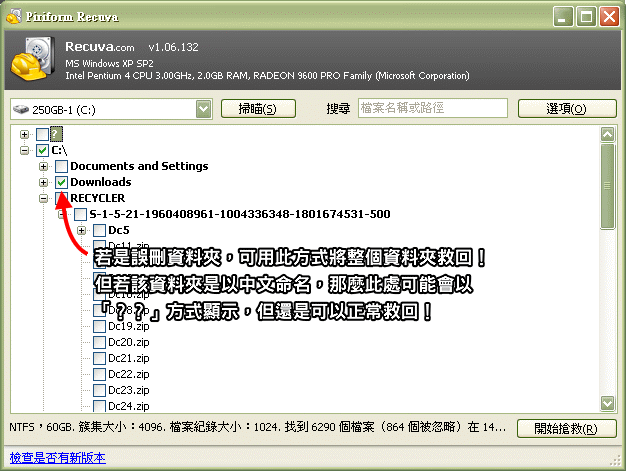The image size is (626, 471).
Task: Expand the unknown ? folder node
Action: [x=24, y=135]
